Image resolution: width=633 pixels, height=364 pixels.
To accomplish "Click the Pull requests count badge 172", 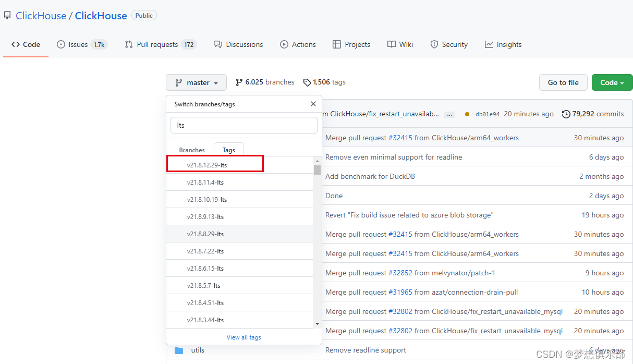I will coord(189,44).
